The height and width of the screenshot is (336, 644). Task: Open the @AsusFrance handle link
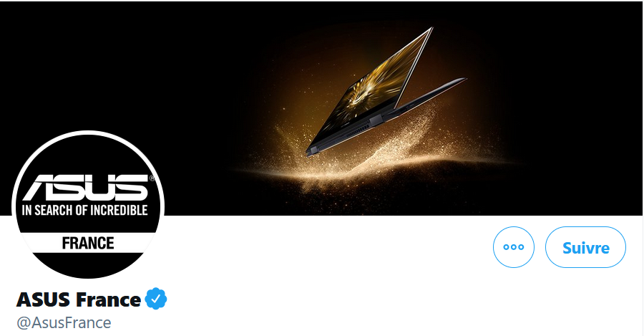click(x=64, y=323)
